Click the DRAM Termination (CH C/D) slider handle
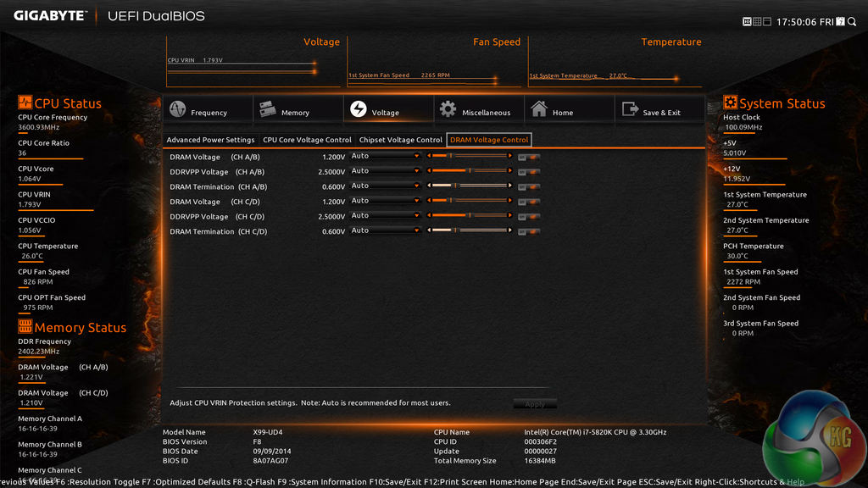The image size is (868, 488). (x=455, y=230)
